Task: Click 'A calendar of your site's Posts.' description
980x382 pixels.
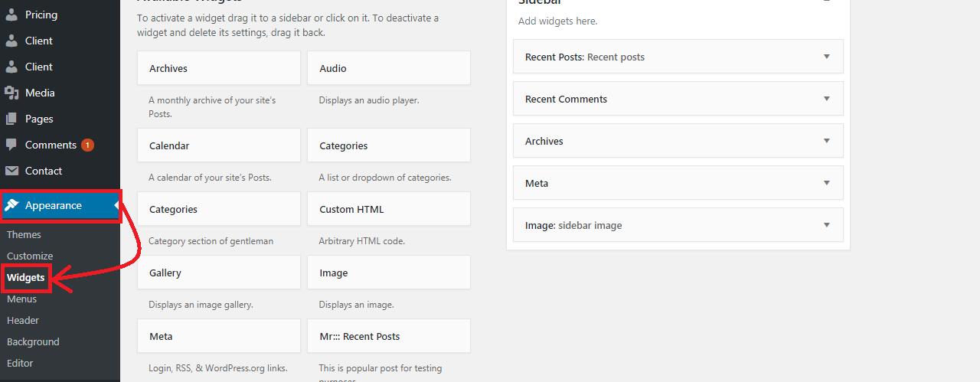Action: pyautogui.click(x=210, y=178)
